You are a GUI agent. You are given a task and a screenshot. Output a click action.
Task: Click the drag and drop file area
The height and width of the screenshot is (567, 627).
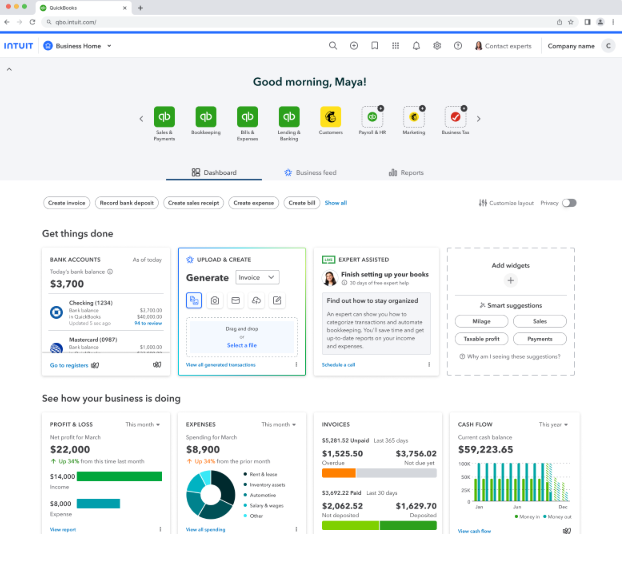click(241, 337)
